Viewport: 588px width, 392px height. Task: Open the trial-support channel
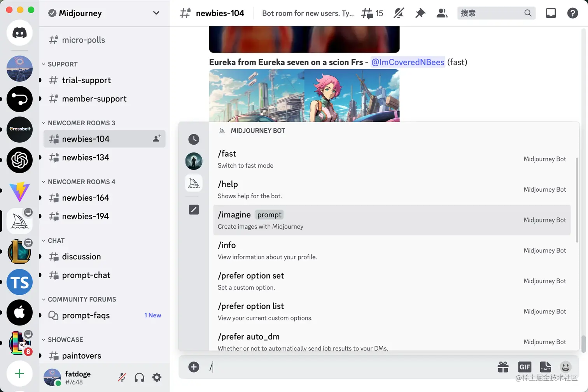click(104, 80)
